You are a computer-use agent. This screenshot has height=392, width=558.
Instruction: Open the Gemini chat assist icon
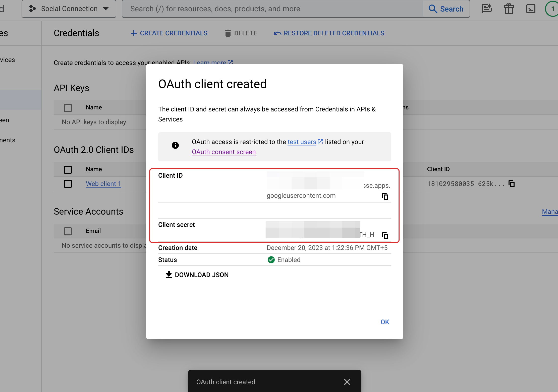(x=486, y=9)
